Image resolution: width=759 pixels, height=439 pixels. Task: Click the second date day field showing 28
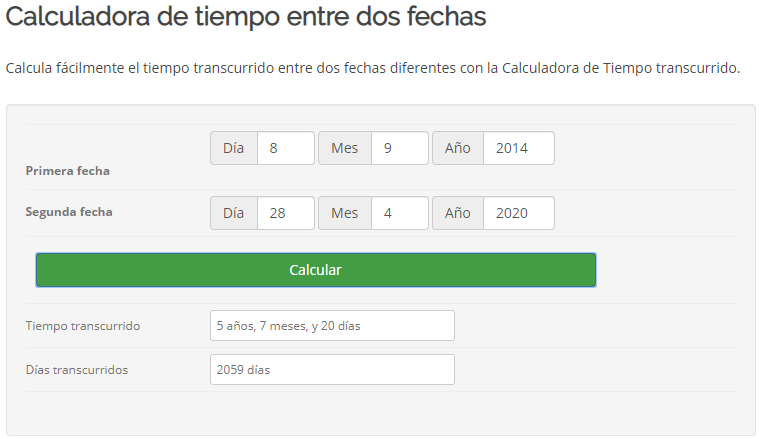coord(285,213)
